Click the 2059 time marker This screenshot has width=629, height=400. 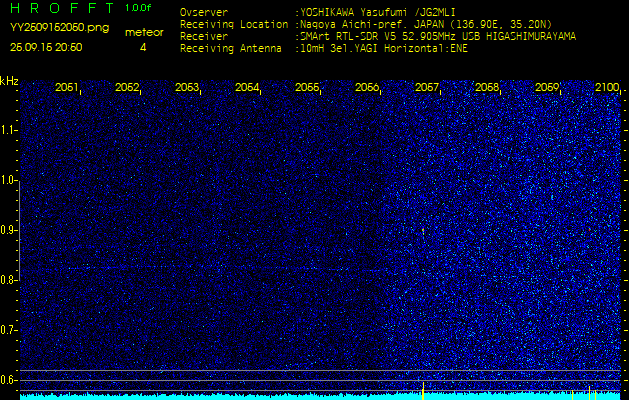point(547,87)
